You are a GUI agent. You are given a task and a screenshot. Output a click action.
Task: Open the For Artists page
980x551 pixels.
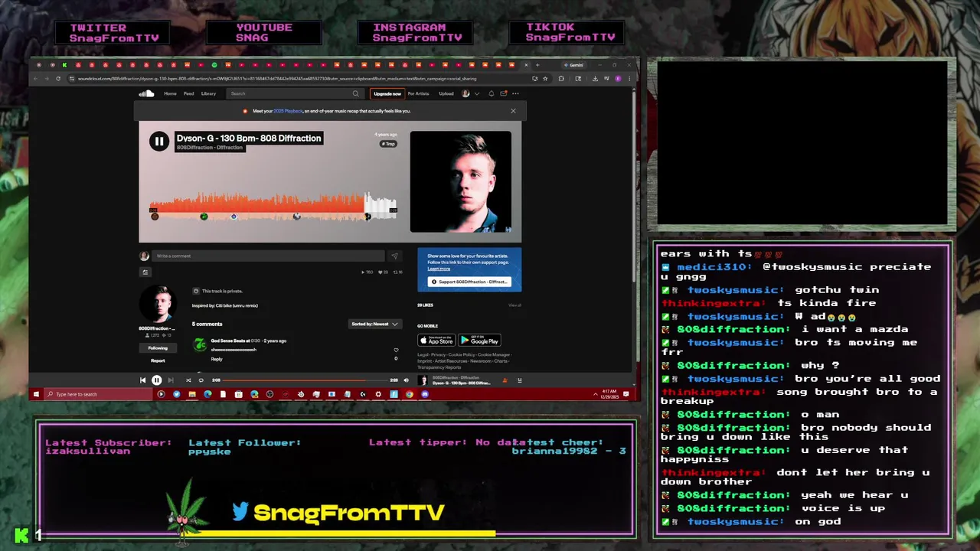click(x=418, y=93)
